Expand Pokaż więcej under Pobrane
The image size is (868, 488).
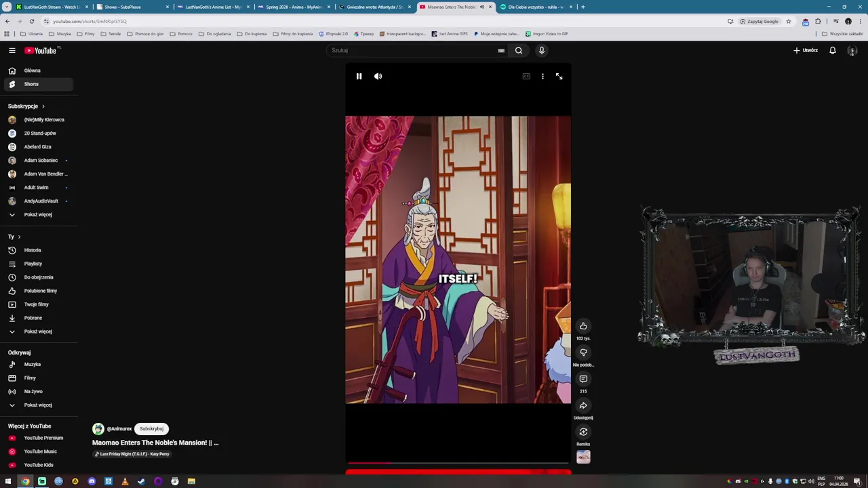[38, 331]
